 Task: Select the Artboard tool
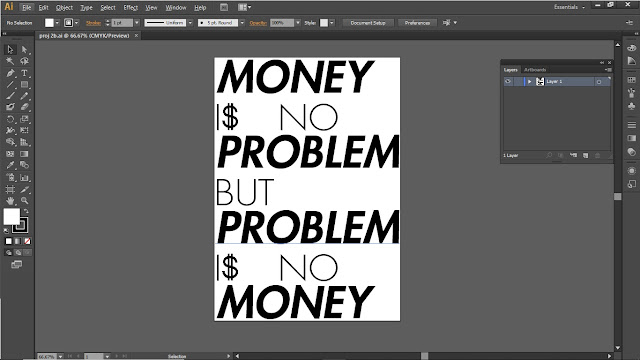point(10,189)
